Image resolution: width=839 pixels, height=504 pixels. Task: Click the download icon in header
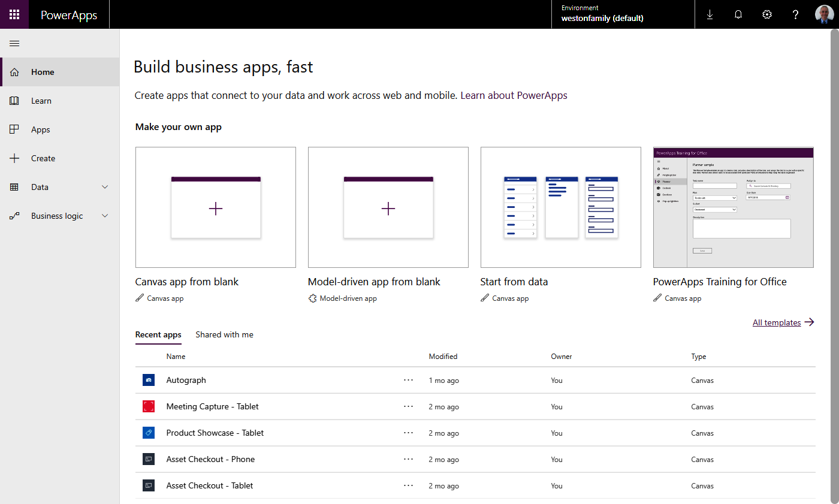710,14
